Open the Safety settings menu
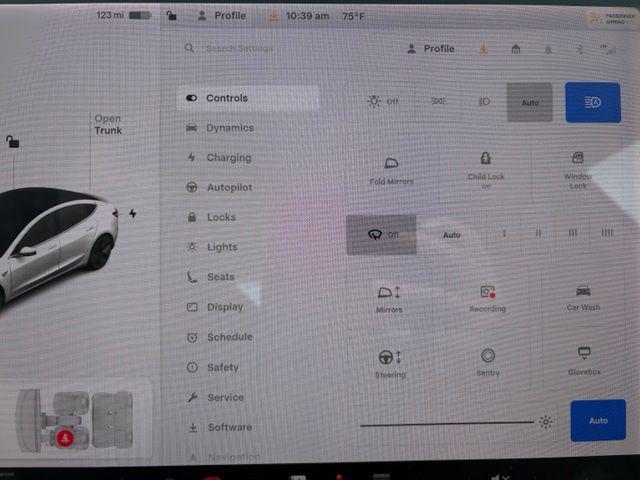 (x=213, y=367)
